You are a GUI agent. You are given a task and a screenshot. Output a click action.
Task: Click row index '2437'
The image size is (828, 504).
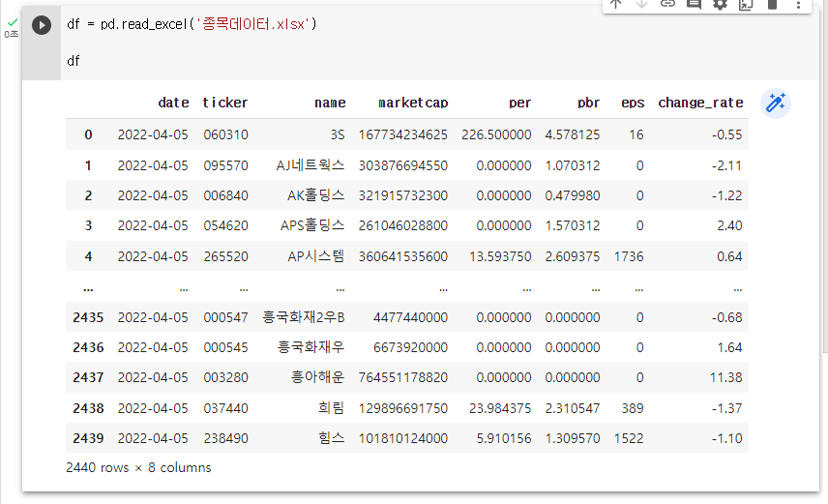click(x=88, y=377)
